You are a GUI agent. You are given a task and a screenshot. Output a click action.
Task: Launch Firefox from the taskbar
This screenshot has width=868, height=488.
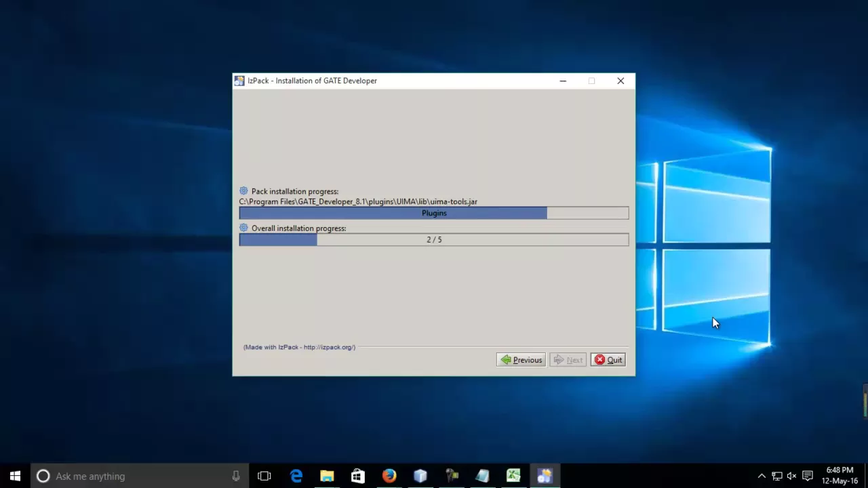click(x=389, y=476)
